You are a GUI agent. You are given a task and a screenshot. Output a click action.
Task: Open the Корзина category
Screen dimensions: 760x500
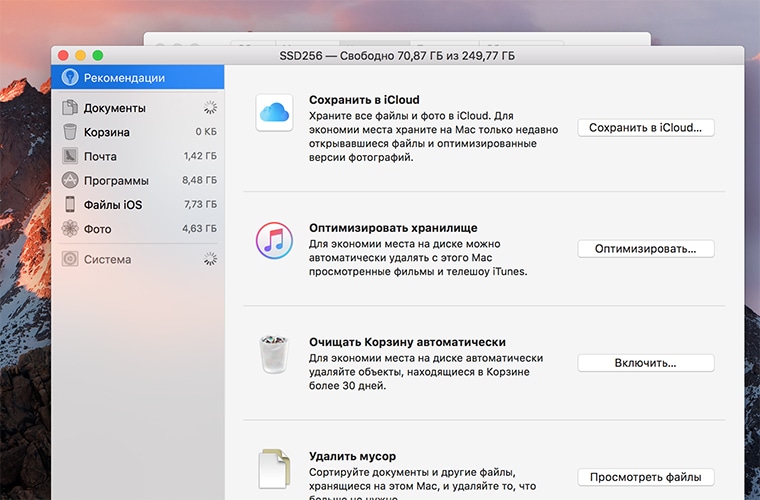[138, 132]
